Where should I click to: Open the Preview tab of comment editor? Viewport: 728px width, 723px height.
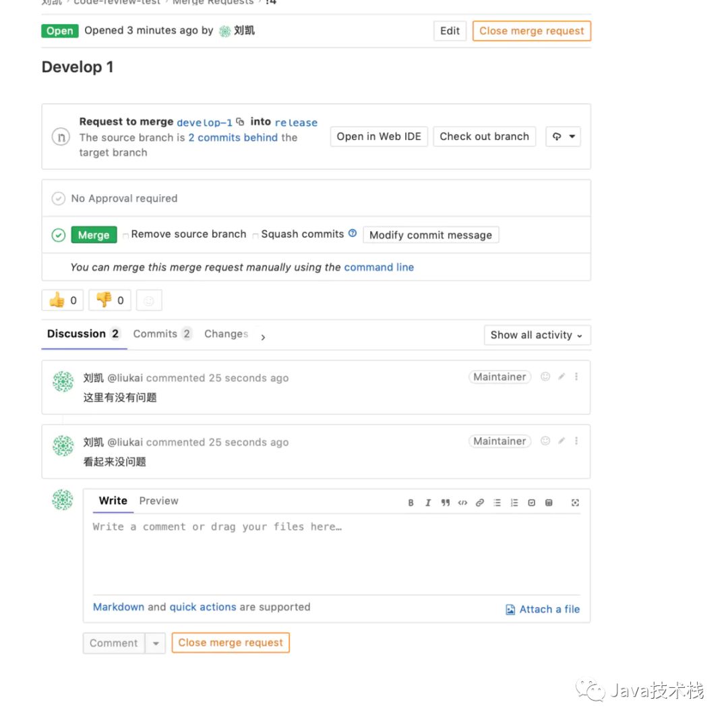[x=158, y=501]
